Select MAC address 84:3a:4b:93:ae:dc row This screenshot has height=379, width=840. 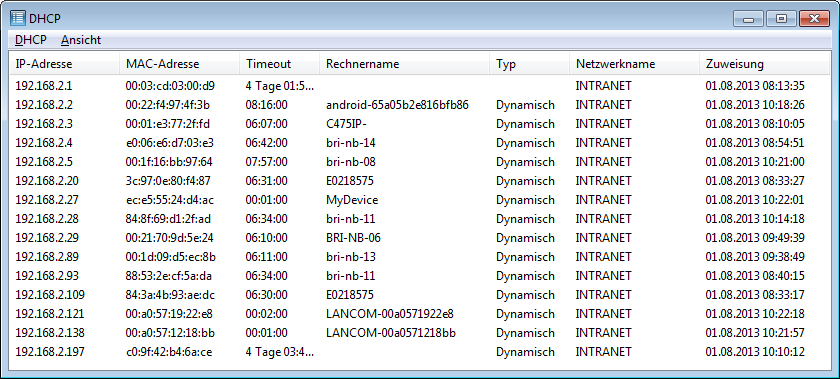click(x=420, y=295)
